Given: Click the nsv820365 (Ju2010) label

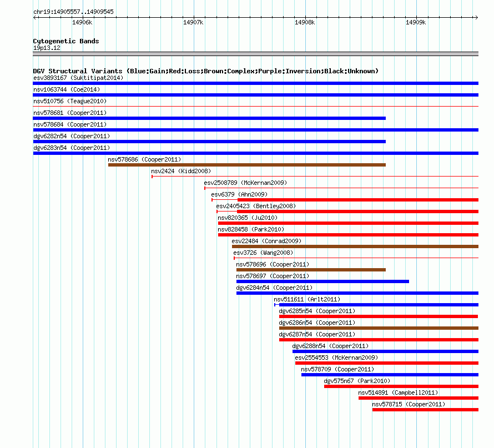Looking at the screenshot, I should pyautogui.click(x=248, y=218).
